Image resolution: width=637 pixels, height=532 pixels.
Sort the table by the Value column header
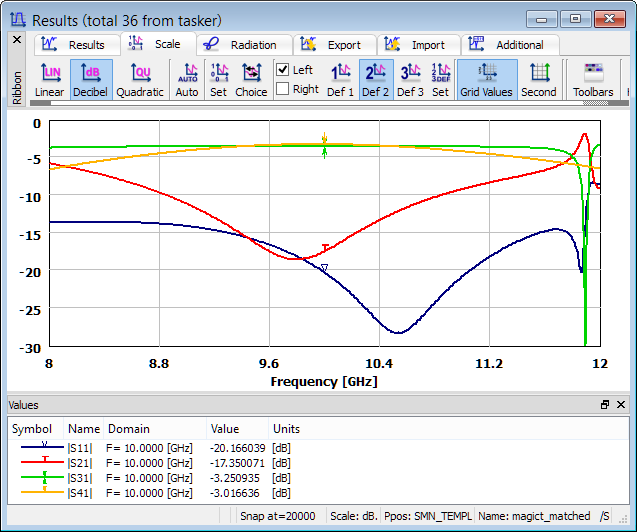coord(225,429)
